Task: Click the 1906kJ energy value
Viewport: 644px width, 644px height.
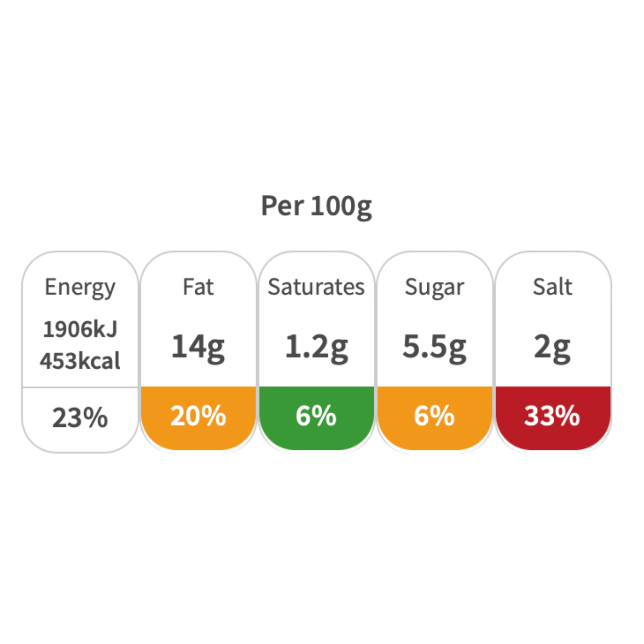Action: pos(80,329)
